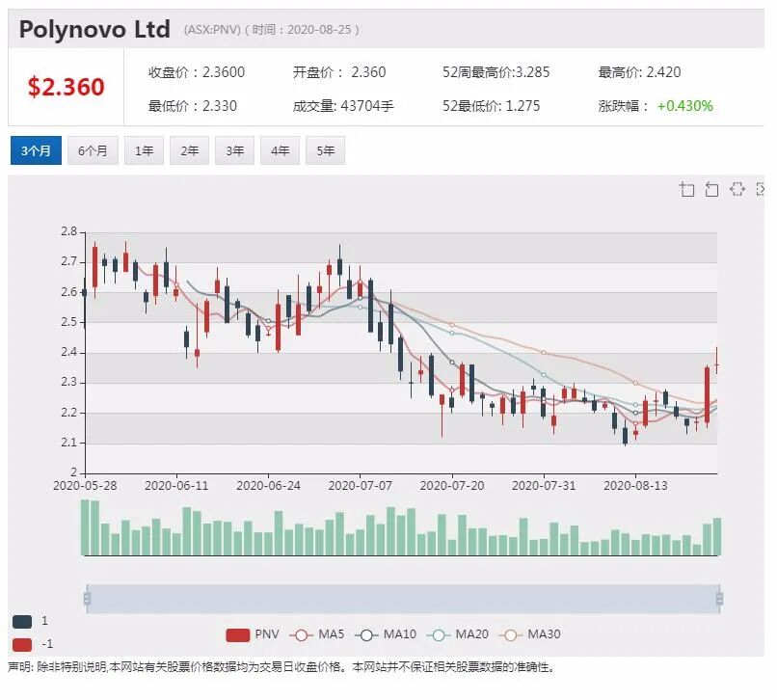Switch to the 5年 range tab
Image resolution: width=777 pixels, height=700 pixels.
pyautogui.click(x=326, y=150)
